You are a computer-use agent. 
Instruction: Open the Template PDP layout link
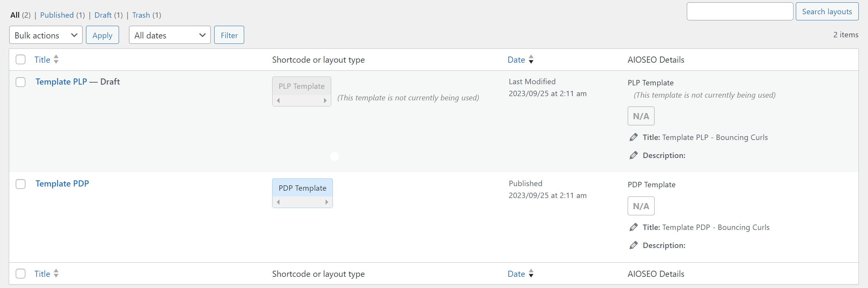(62, 184)
